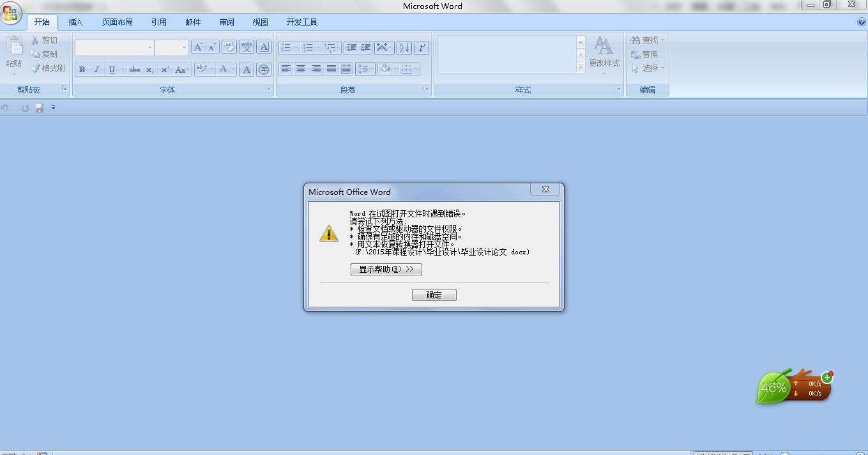This screenshot has height=455, width=868.
Task: Toggle bold formatting
Action: [x=82, y=69]
